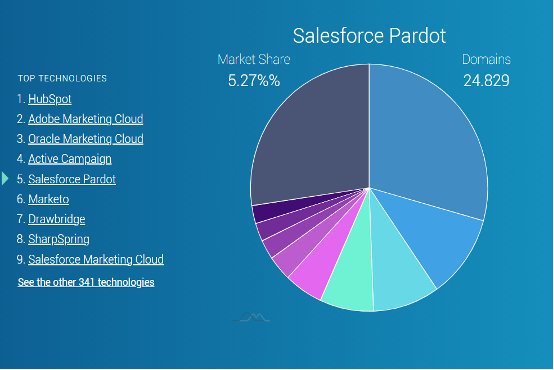Click the "Domains" label
The width and height of the screenshot is (554, 370).
click(486, 59)
